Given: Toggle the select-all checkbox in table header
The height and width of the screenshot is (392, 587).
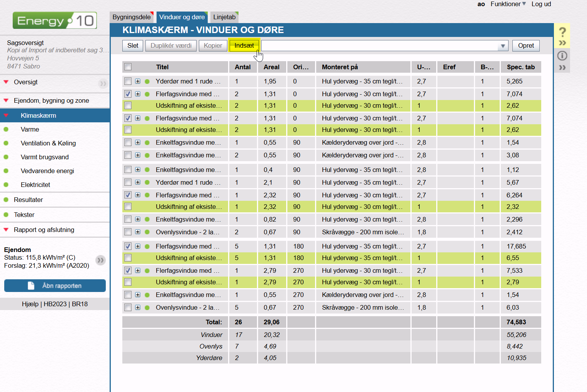Looking at the screenshot, I should click(128, 67).
